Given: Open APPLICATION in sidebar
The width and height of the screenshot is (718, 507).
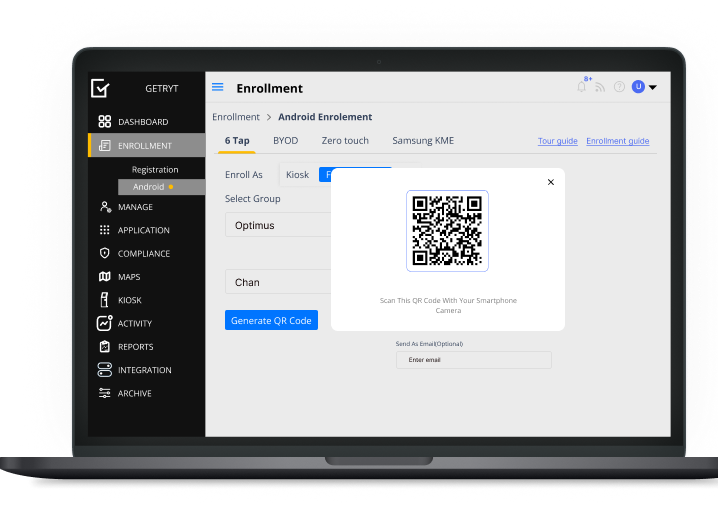Looking at the screenshot, I should pos(144,230).
